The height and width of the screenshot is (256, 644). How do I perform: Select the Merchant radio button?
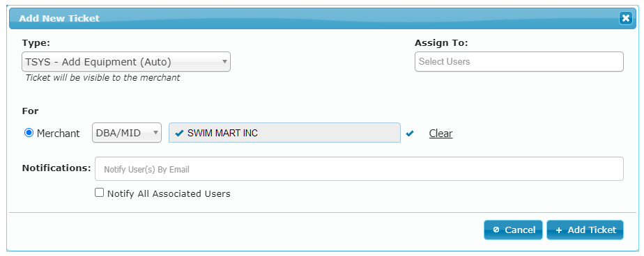(x=29, y=133)
